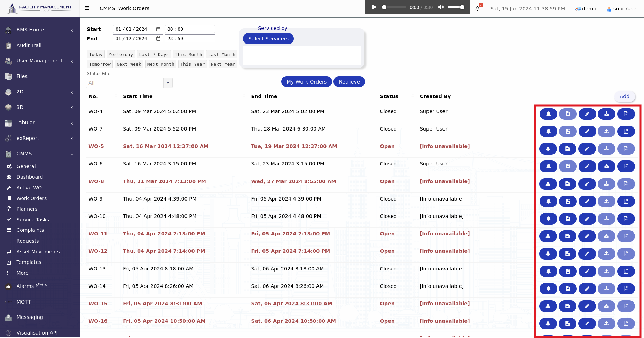Expand the 3D sidebar section

(40, 107)
